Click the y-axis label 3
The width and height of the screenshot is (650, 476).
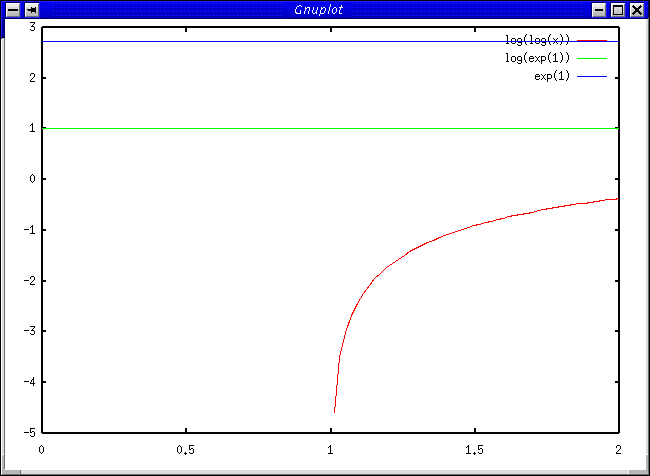click(32, 27)
